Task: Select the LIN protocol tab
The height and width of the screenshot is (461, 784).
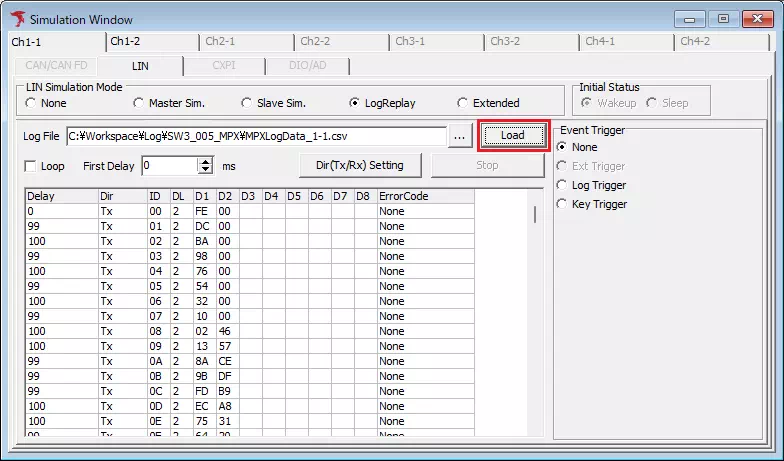Action: click(140, 66)
